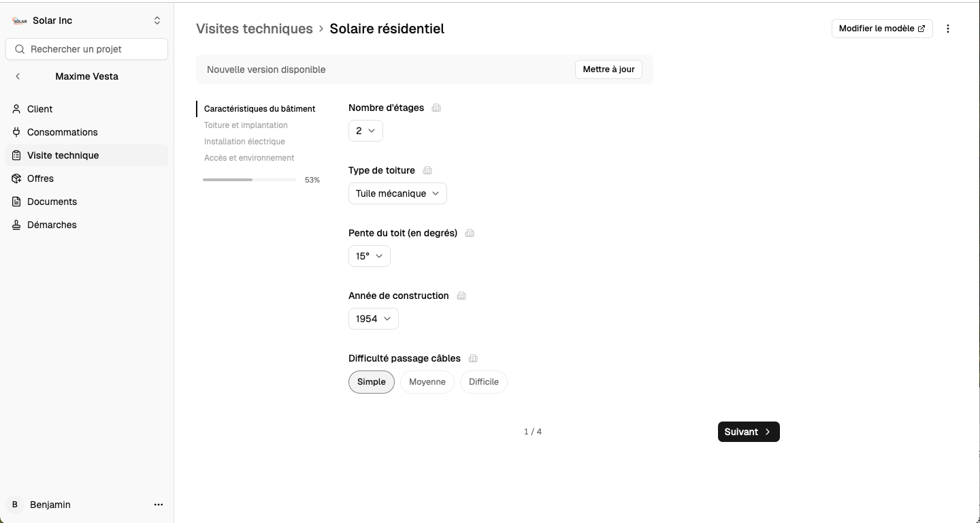980x523 pixels.
Task: Open the Pente du toit dropdown
Action: (369, 256)
